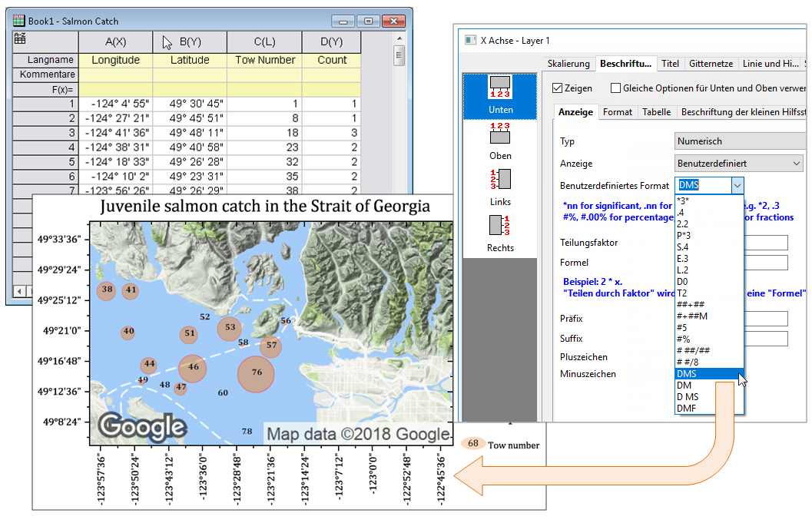Pick the S.4 format option
Image resolution: width=812 pixels, height=523 pixels.
point(709,247)
